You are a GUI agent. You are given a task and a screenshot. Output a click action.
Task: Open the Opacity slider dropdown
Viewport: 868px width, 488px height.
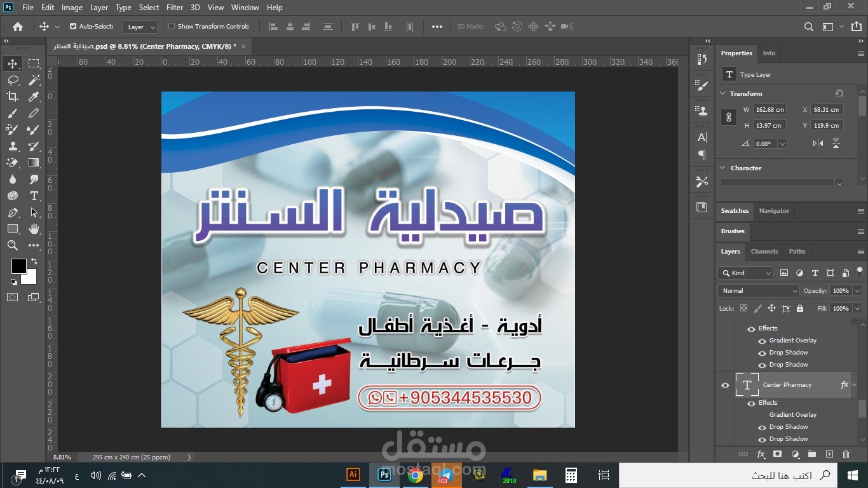[x=856, y=290]
